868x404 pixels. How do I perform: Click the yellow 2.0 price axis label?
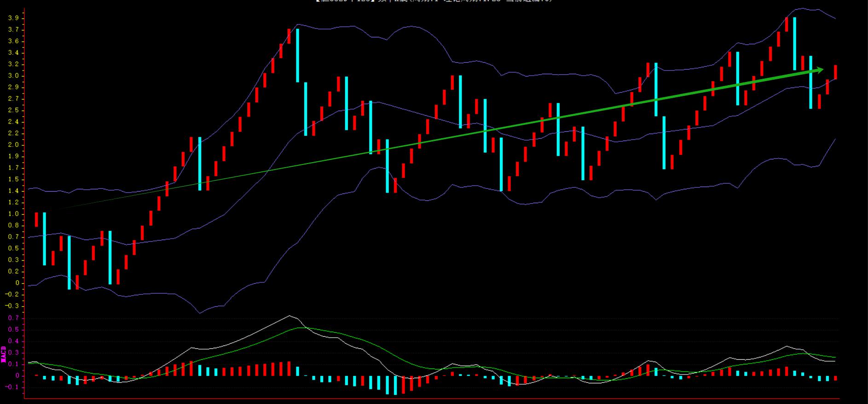coord(13,145)
